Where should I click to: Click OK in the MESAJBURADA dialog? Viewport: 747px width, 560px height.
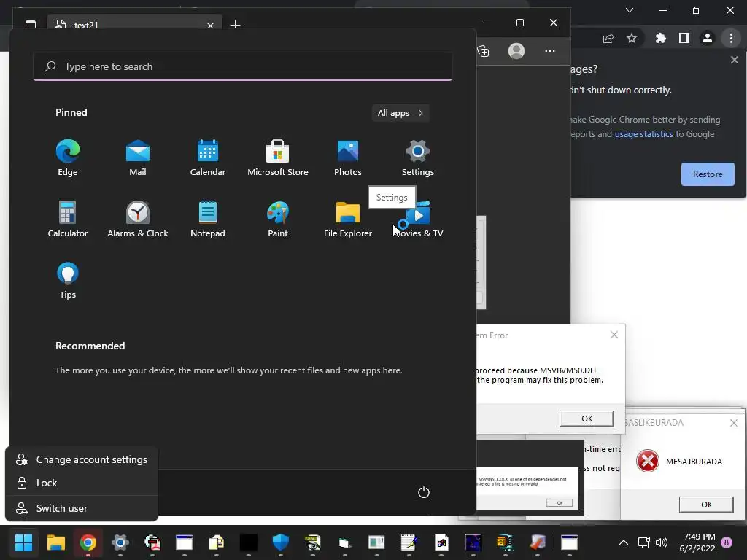[x=706, y=505]
